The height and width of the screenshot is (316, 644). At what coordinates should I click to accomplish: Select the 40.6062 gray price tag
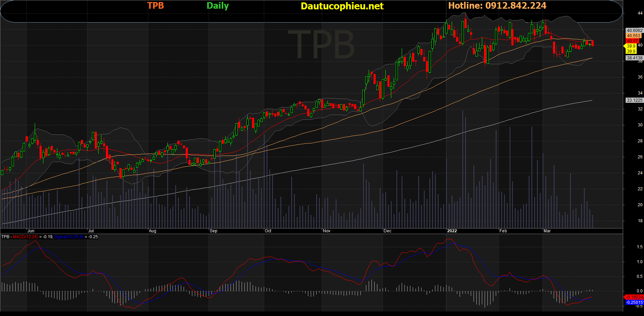[x=634, y=31]
